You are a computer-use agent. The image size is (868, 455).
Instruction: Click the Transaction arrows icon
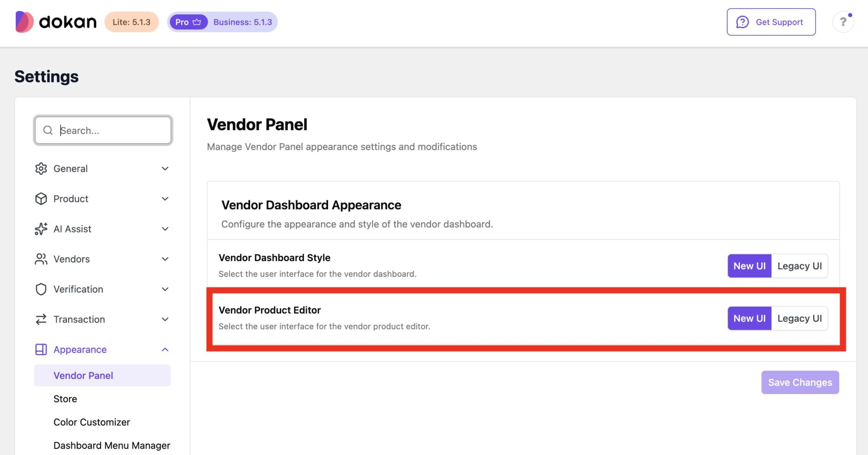click(x=41, y=319)
